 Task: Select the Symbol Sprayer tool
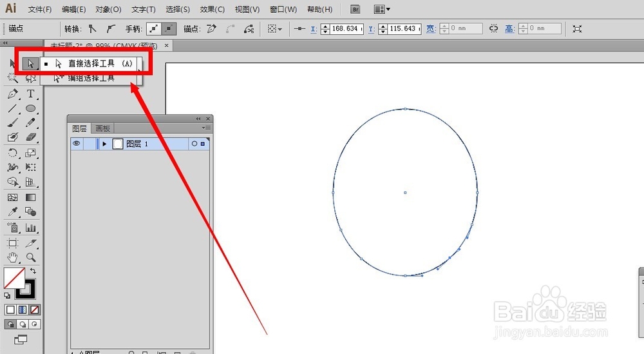tap(13, 228)
